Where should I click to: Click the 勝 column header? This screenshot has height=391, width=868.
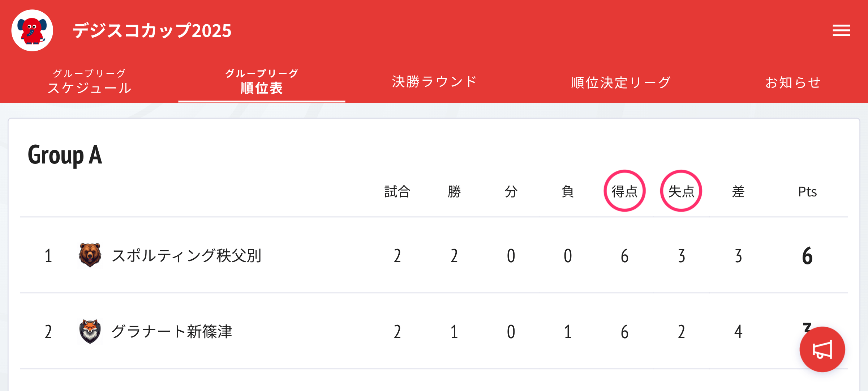454,192
